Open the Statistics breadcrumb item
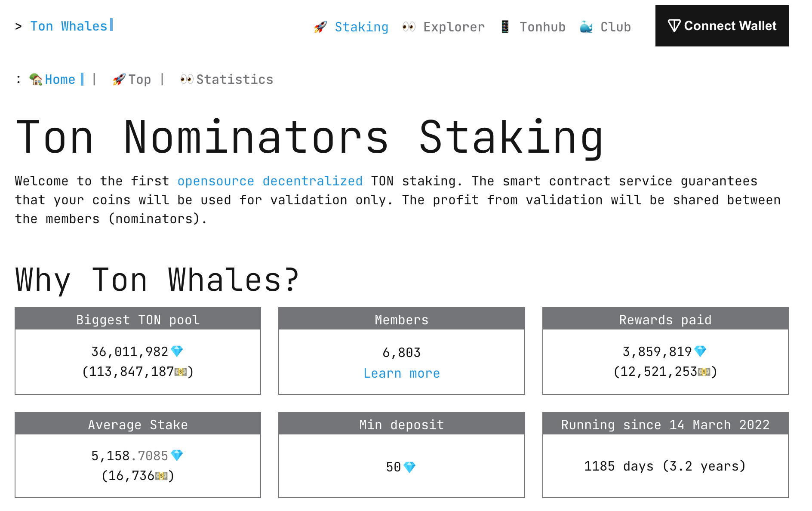Viewport: 812px width, 511px height. click(235, 79)
